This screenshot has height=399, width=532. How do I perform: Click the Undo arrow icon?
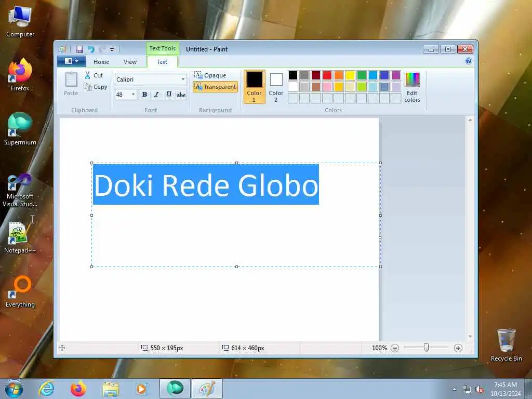click(91, 49)
